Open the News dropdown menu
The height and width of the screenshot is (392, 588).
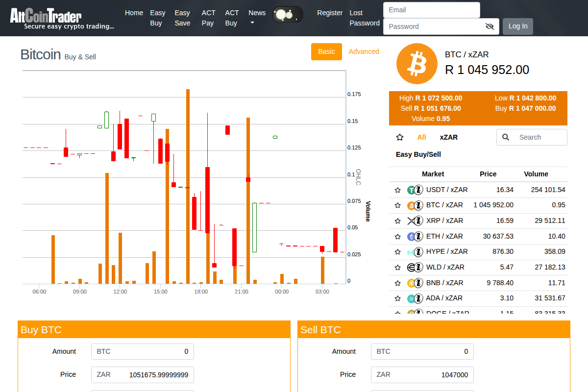[257, 18]
